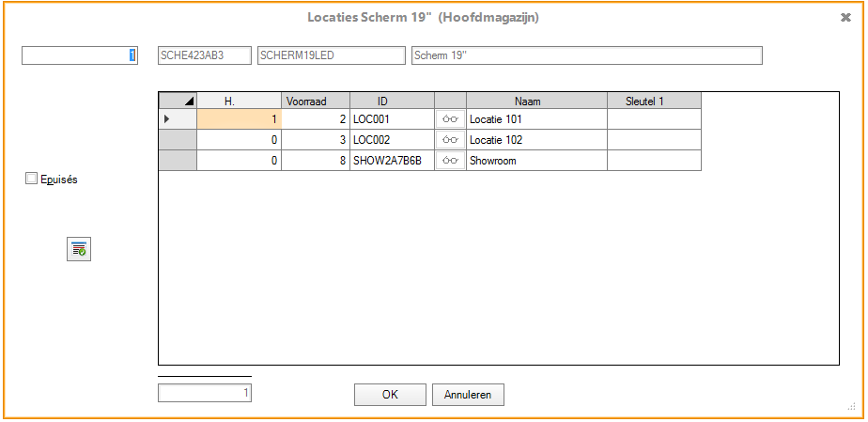Click the H. column header
This screenshot has height=422, width=868.
239,101
